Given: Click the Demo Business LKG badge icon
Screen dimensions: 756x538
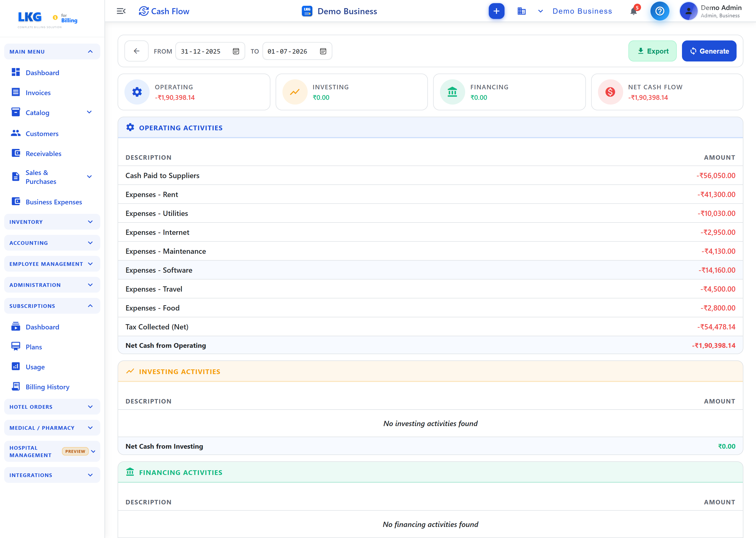Looking at the screenshot, I should click(x=307, y=11).
